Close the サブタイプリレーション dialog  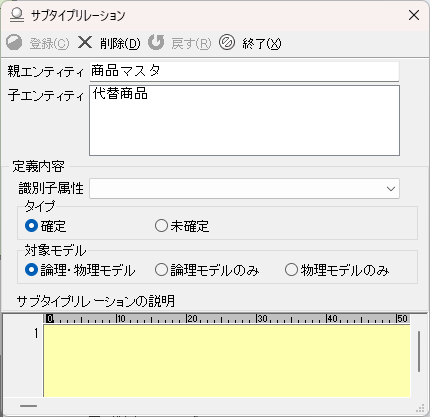click(414, 15)
